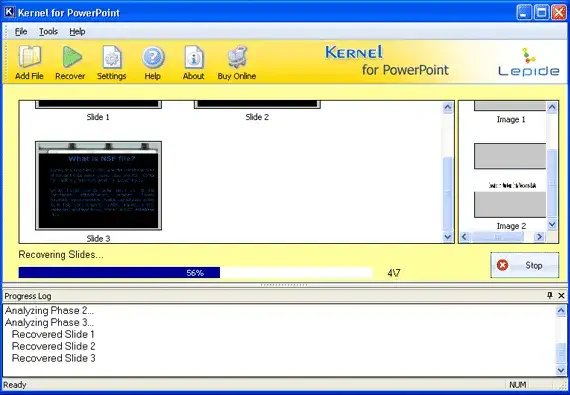The image size is (570, 395).
Task: Click slides pane scroll-up arrow
Action: [447, 107]
